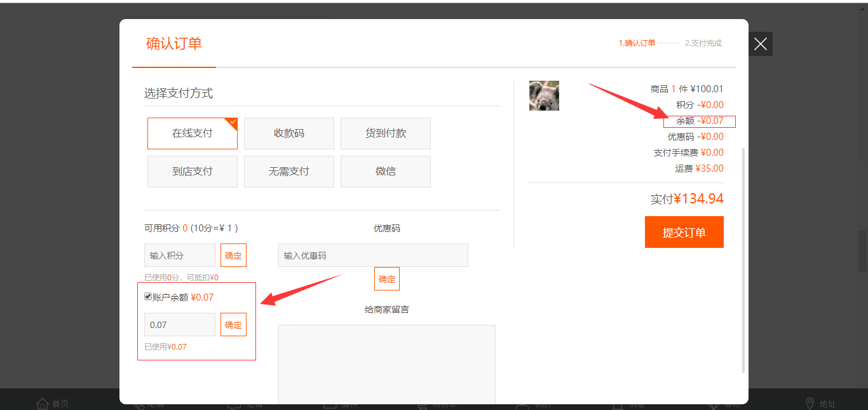
Task: Click the 地址 location pin icon
Action: coord(810,404)
